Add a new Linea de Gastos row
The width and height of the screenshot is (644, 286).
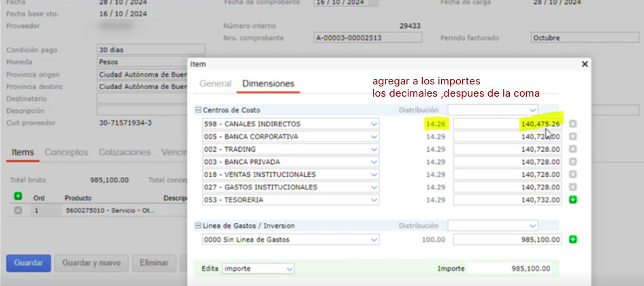click(573, 240)
